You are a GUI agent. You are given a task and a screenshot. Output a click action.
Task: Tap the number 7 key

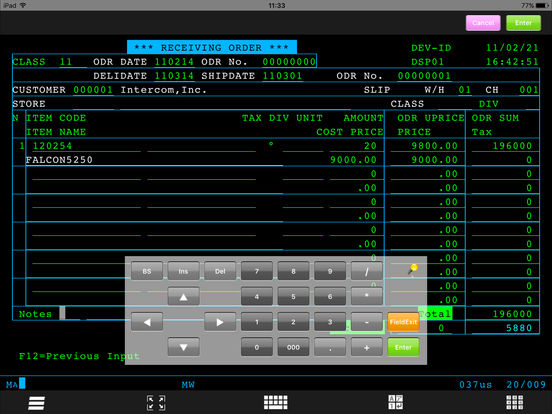(x=257, y=271)
